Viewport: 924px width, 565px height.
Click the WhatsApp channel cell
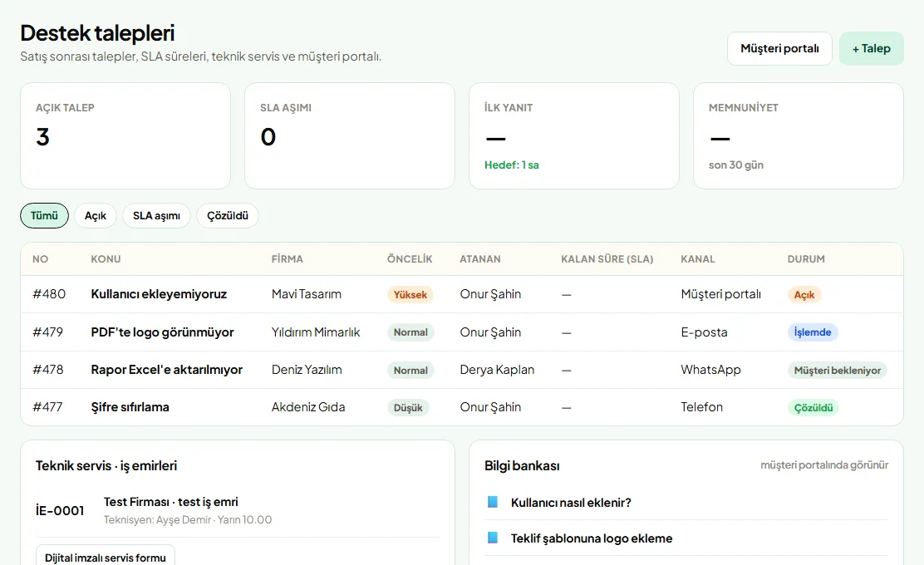[710, 370]
